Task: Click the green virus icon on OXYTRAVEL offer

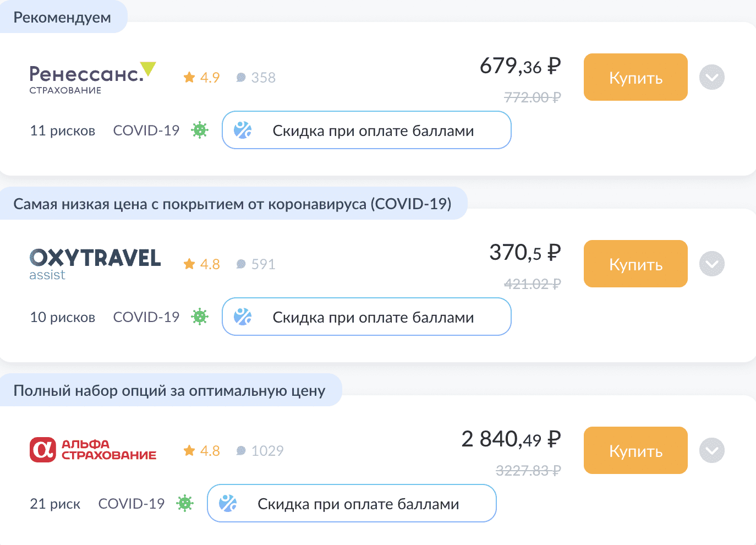Action: pos(200,317)
